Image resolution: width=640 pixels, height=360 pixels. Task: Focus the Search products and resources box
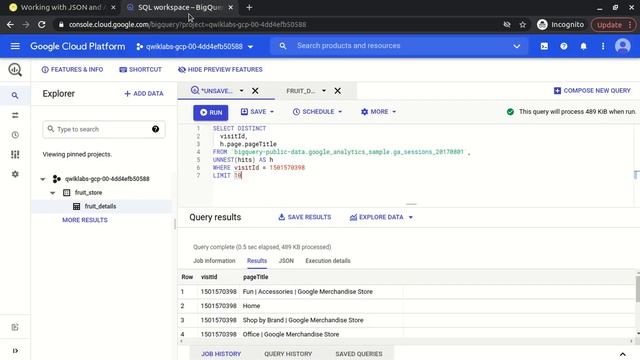point(400,46)
